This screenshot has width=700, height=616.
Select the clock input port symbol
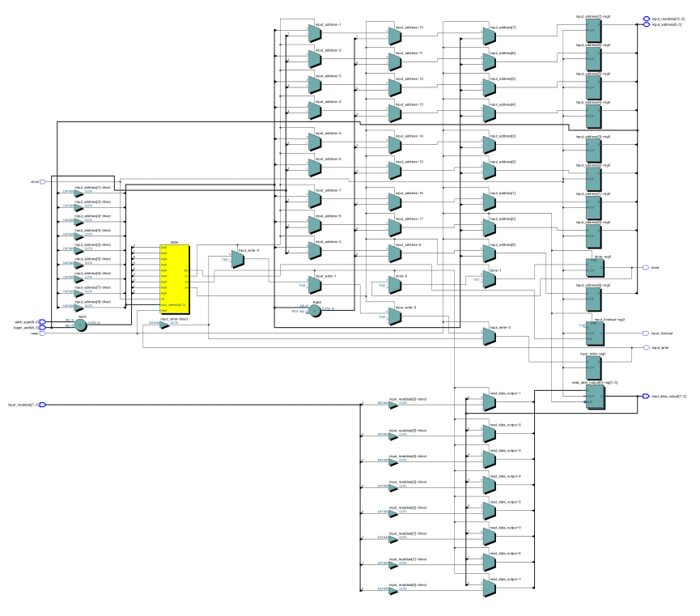[x=43, y=182]
